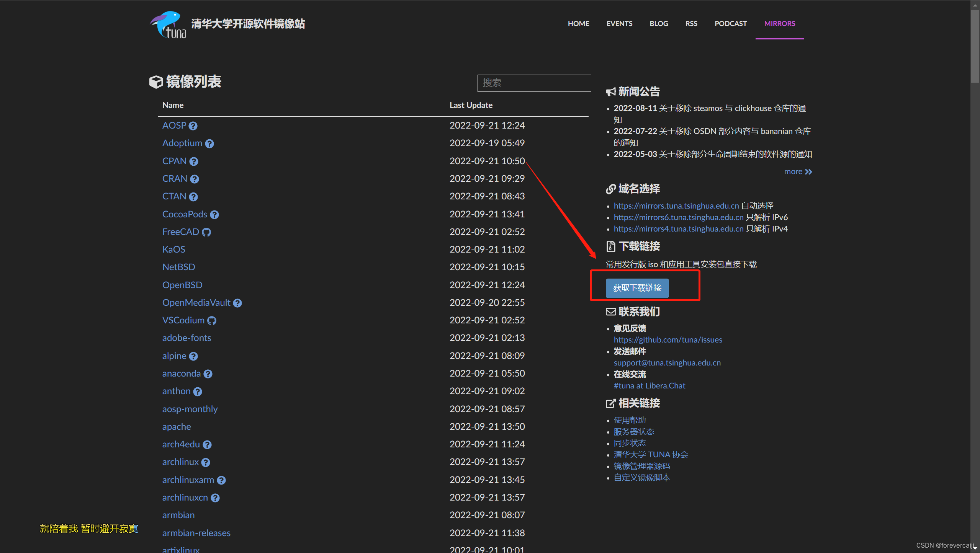Open the help icon beside Adoptium
The width and height of the screenshot is (980, 553).
209,144
